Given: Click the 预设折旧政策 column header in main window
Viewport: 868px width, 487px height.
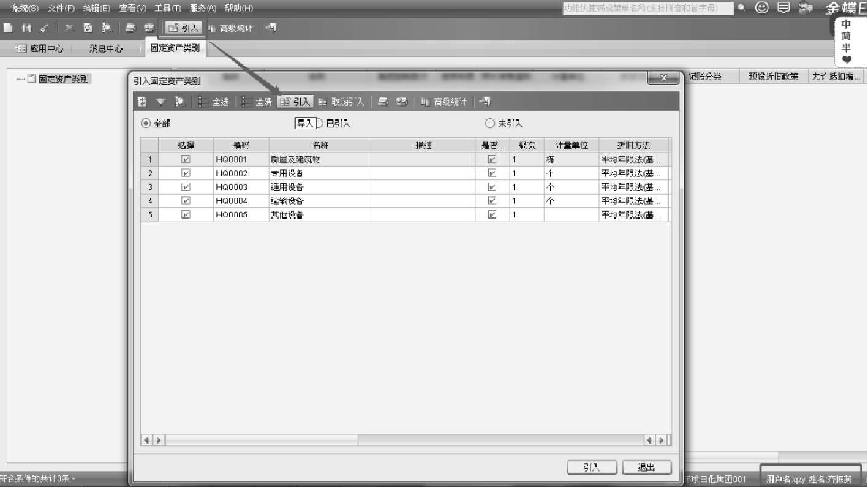Looking at the screenshot, I should pyautogui.click(x=773, y=77).
